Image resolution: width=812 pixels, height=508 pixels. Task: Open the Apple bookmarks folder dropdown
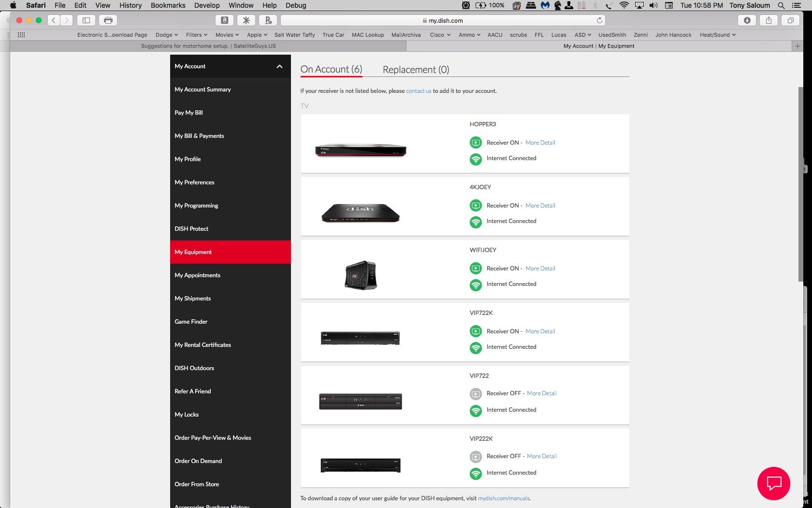click(x=257, y=35)
